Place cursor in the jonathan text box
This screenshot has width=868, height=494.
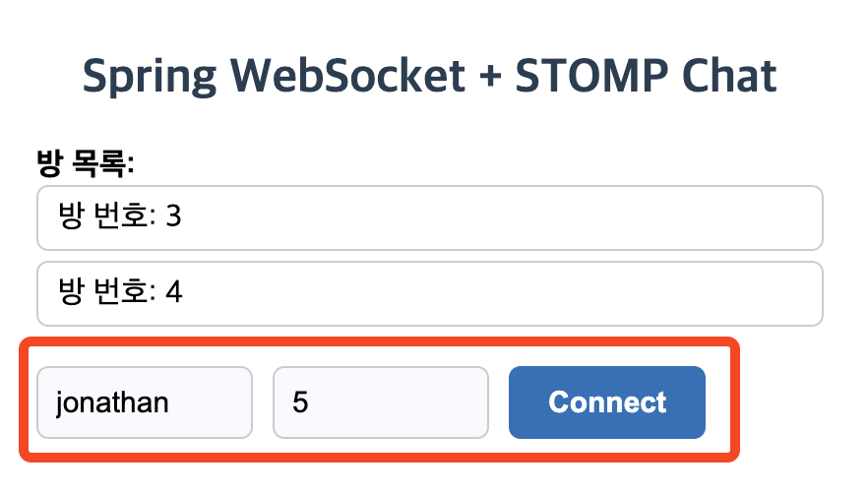coord(145,402)
